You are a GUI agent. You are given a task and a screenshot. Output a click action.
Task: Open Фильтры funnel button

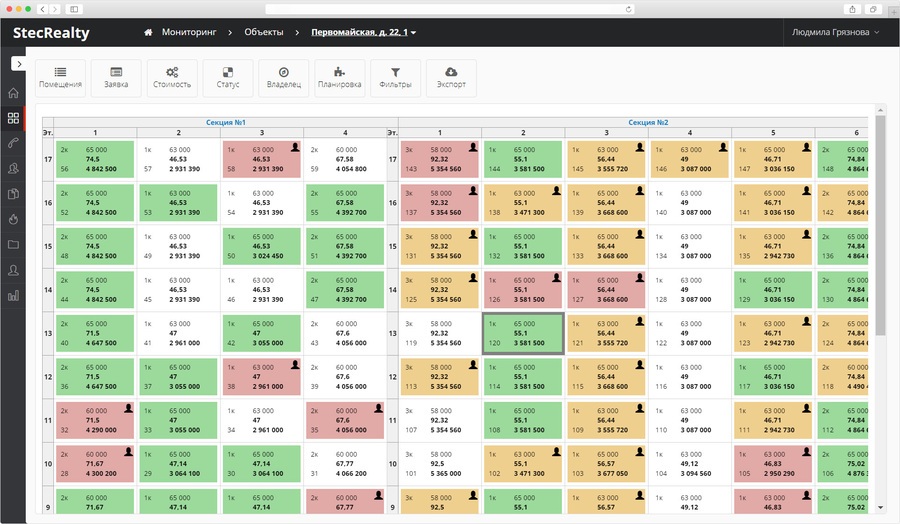[x=395, y=78]
